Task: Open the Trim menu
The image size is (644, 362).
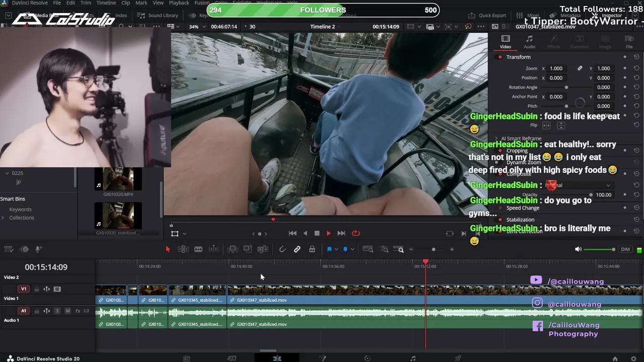Action: pos(86,3)
